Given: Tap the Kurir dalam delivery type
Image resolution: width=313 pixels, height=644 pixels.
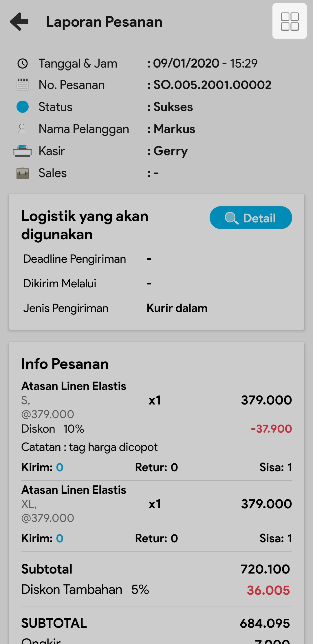Looking at the screenshot, I should (x=177, y=308).
